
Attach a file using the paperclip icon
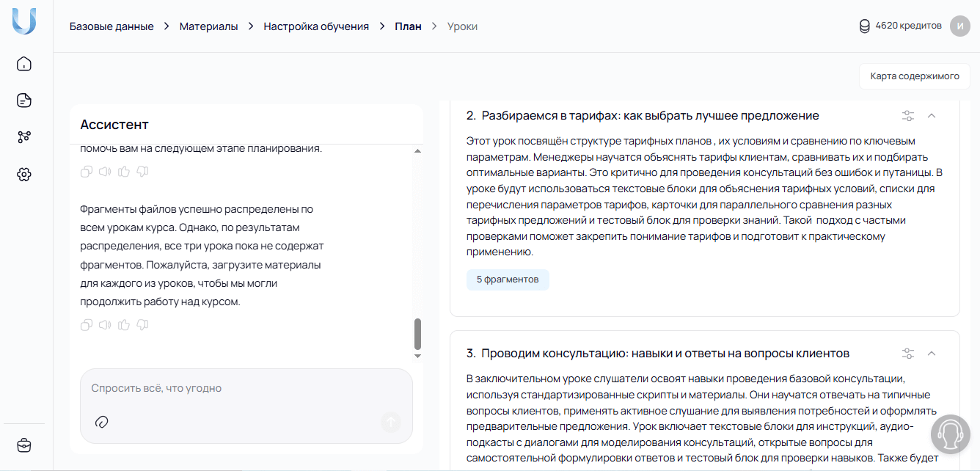point(103,423)
